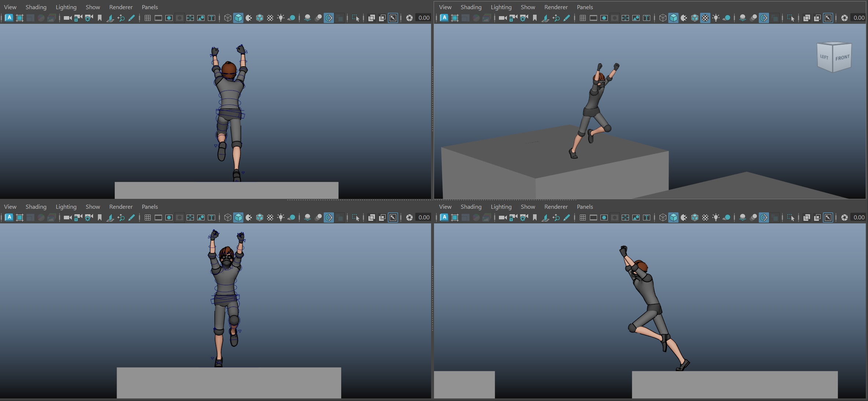868x401 pixels.
Task: Click Image Plane icon in bottom-left viewport
Action: pyautogui.click(x=110, y=218)
